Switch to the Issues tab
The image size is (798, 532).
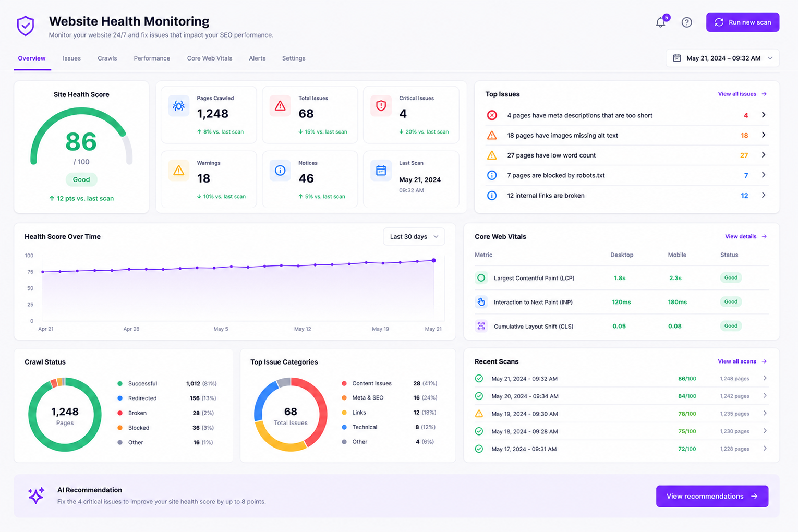point(71,58)
